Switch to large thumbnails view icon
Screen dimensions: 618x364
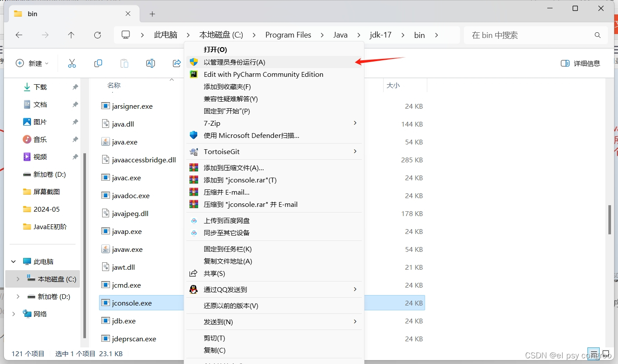(606, 353)
